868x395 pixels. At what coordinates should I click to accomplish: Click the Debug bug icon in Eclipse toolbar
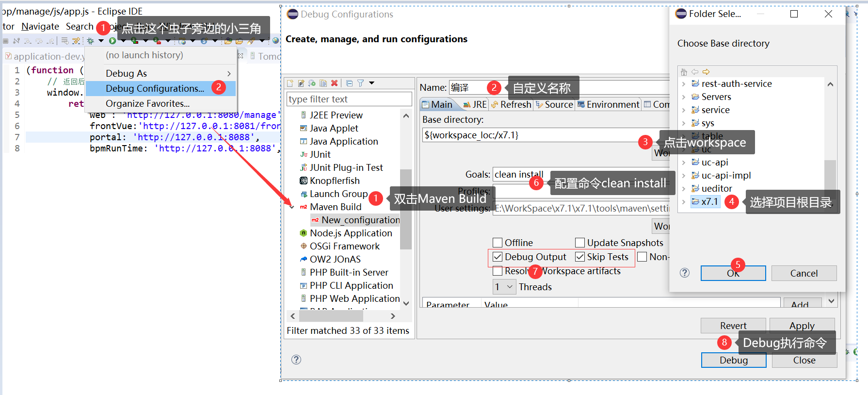pyautogui.click(x=91, y=41)
